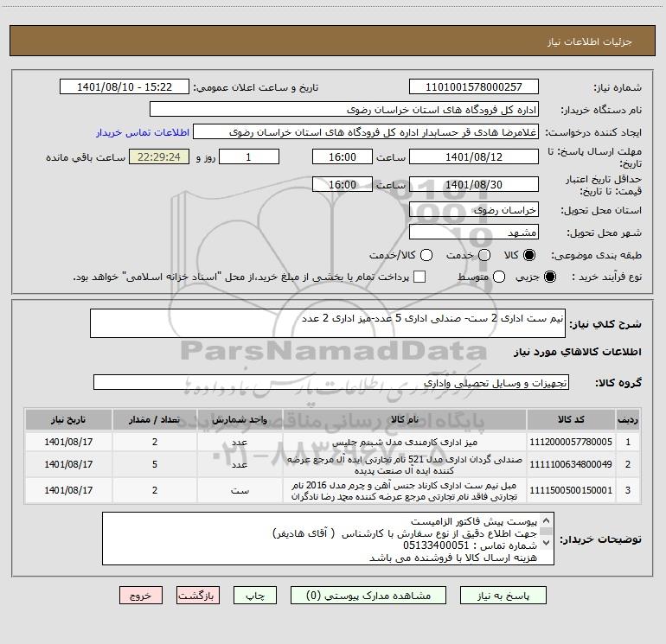666x644 pixels.
Task: Toggle the اسناد خزانه اسلامی payment checkbox
Action: 419,277
